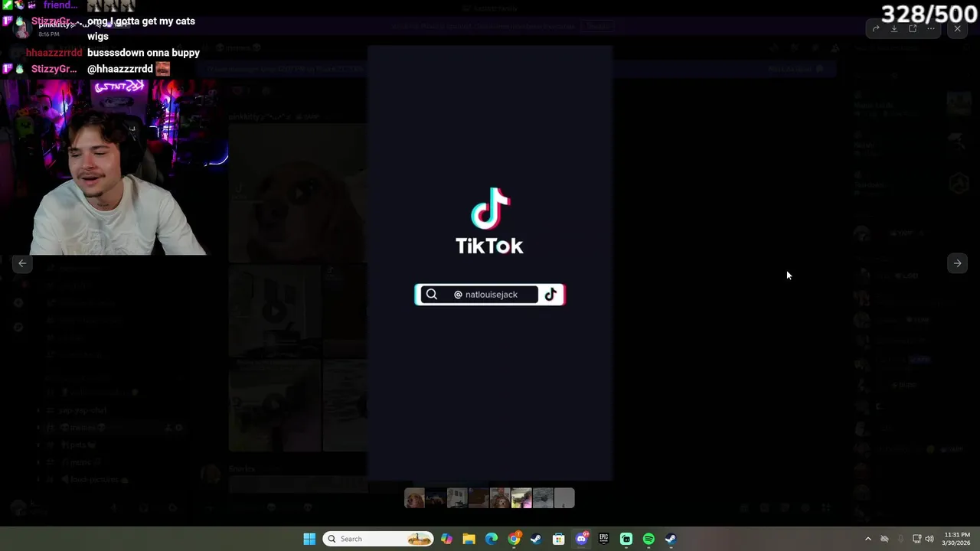Expand the system tray hidden icons chevron

click(x=867, y=539)
